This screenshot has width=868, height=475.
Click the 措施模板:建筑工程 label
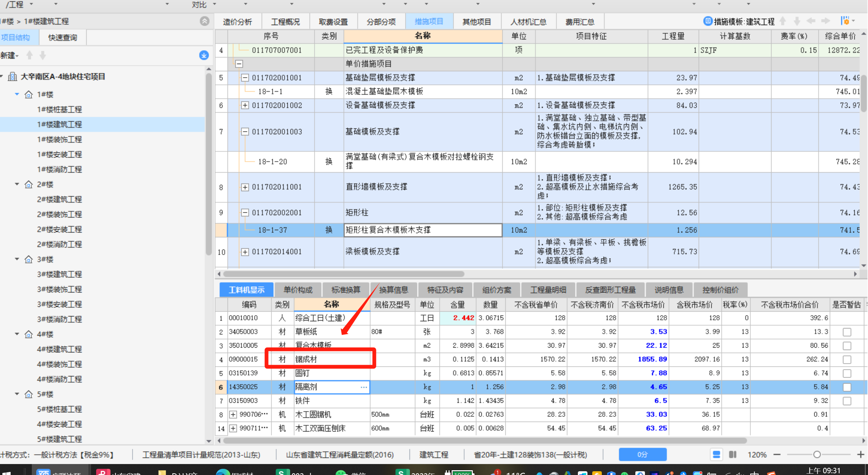(x=744, y=22)
